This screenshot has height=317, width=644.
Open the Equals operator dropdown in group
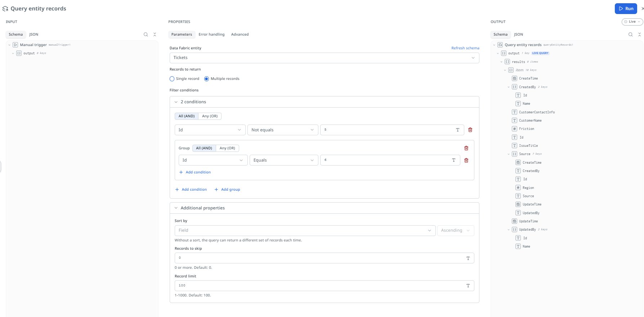284,160
